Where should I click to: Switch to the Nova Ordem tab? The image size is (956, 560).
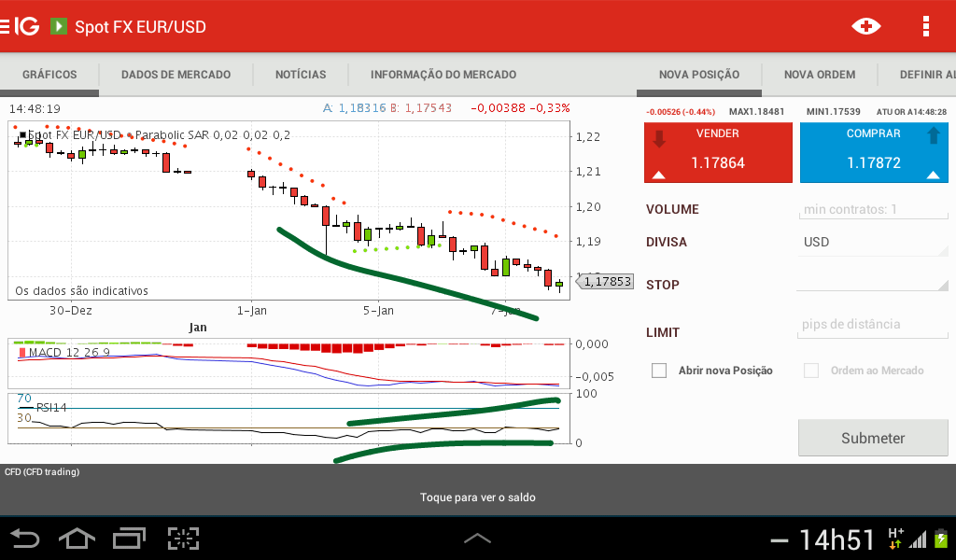[820, 75]
